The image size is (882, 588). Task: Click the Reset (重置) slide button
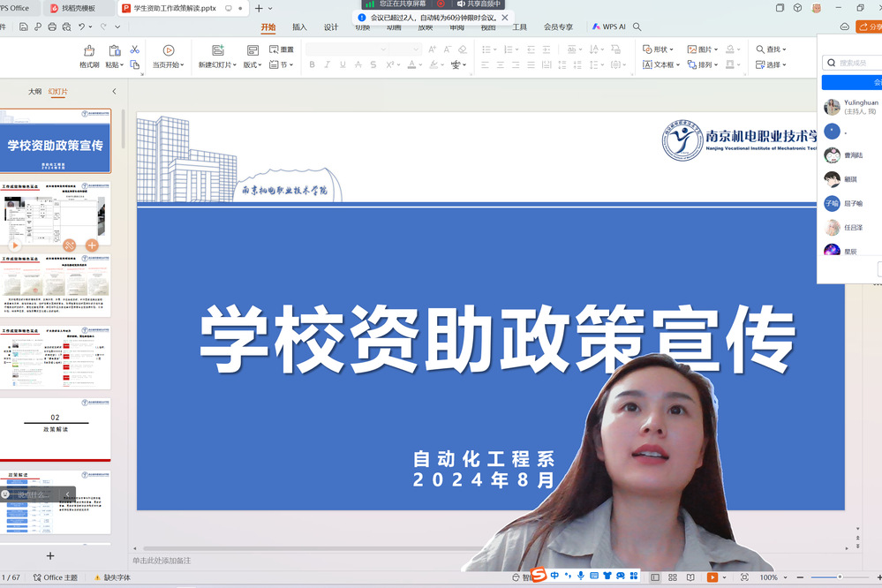coord(282,49)
